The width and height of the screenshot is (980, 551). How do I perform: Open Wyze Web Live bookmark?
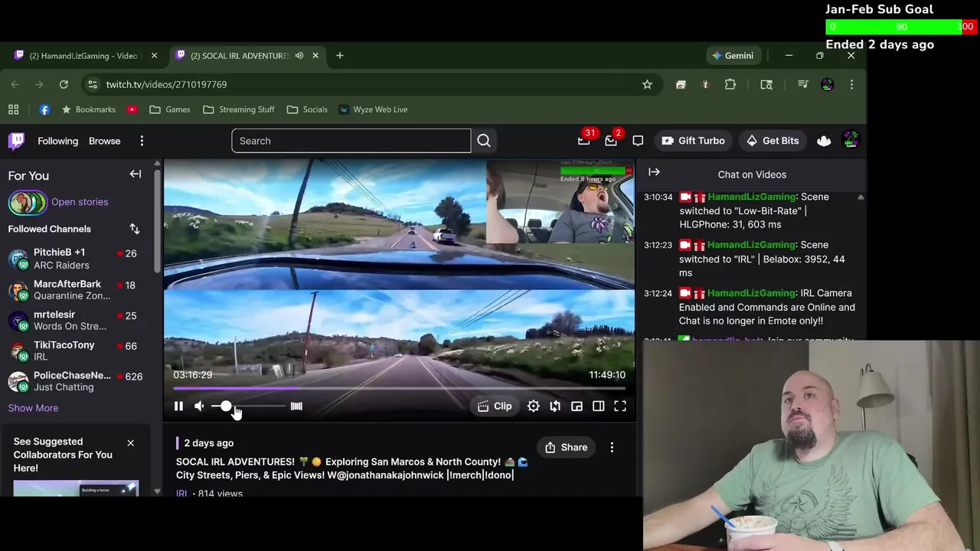(x=374, y=109)
